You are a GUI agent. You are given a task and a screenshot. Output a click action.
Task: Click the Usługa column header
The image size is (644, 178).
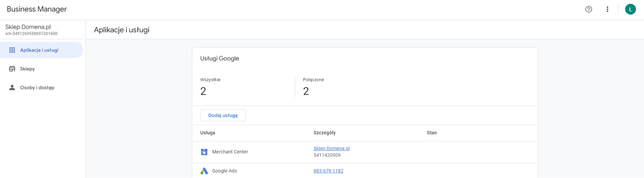click(208, 133)
